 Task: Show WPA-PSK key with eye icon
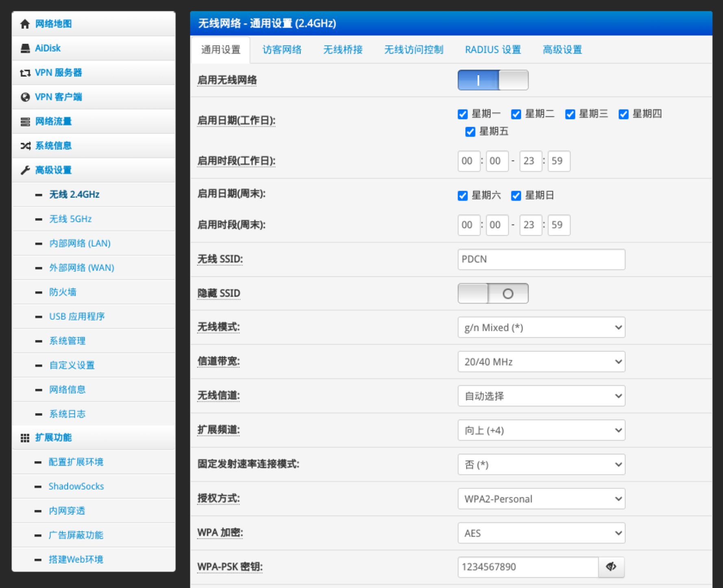pos(611,566)
